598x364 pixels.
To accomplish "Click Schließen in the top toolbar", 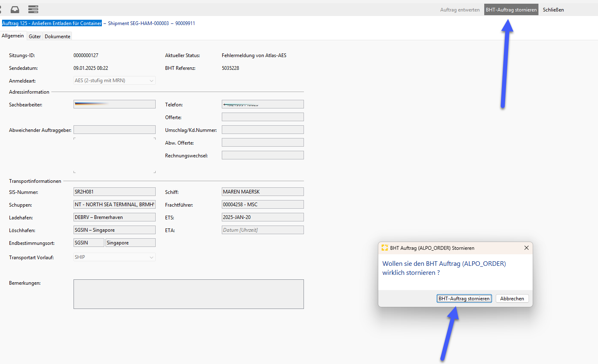I will 553,10.
